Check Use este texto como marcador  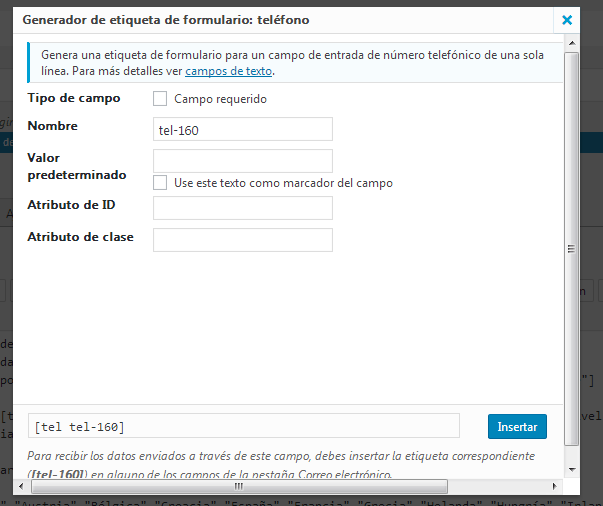click(160, 183)
